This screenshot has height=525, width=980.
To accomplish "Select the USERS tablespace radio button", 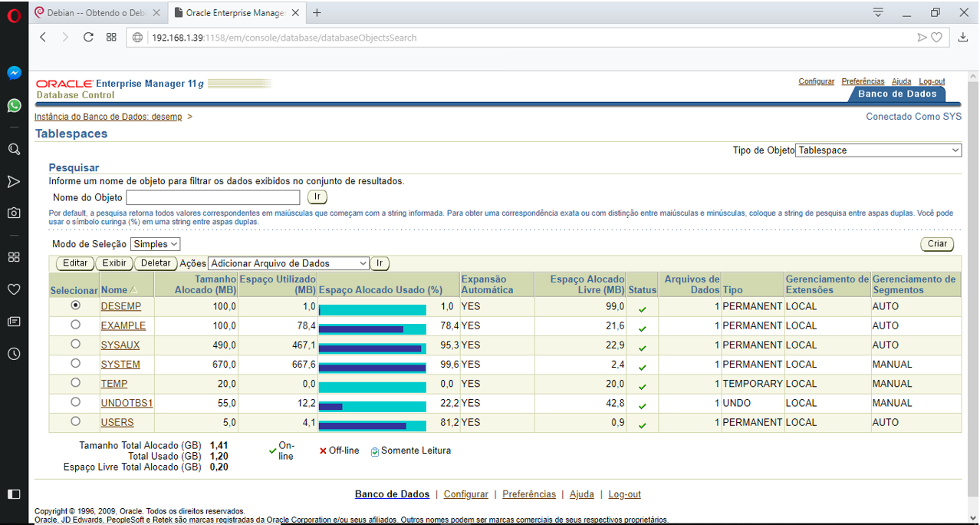I will tap(75, 421).
